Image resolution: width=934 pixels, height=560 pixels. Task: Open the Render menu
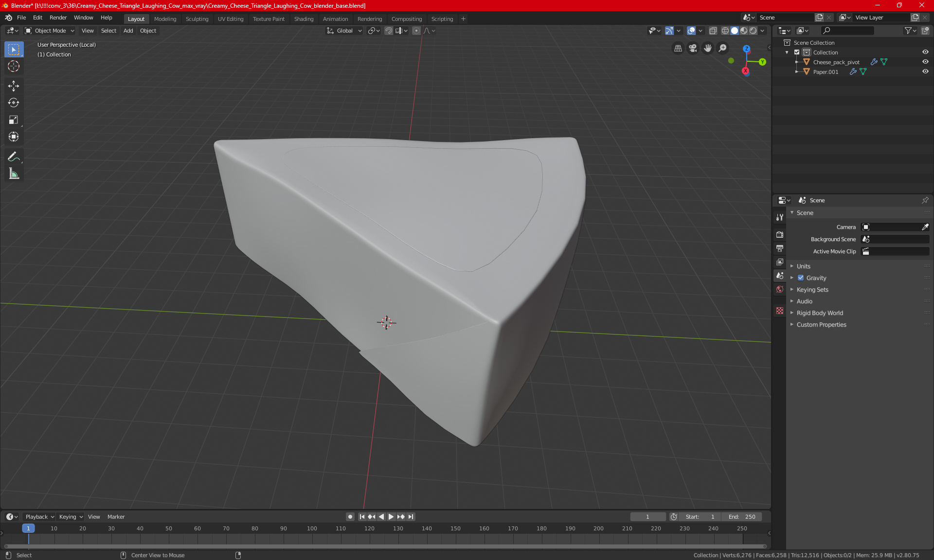click(x=58, y=17)
